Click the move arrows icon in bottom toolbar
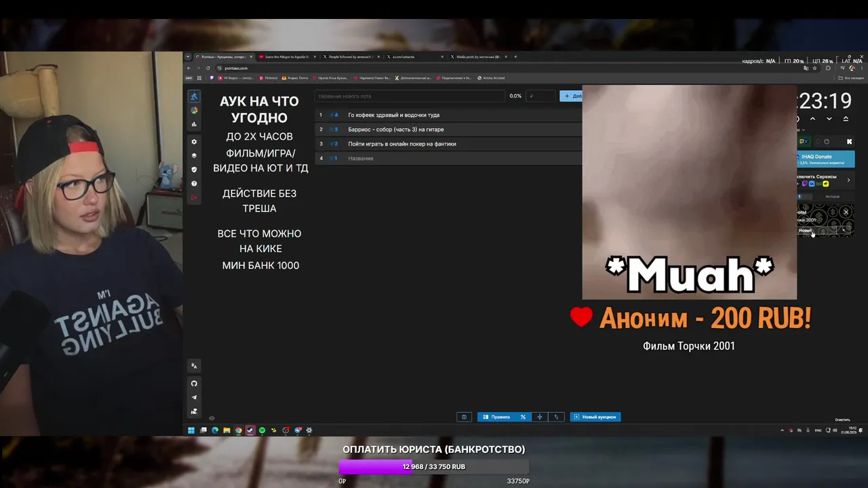Image resolution: width=868 pixels, height=488 pixels. [540, 417]
